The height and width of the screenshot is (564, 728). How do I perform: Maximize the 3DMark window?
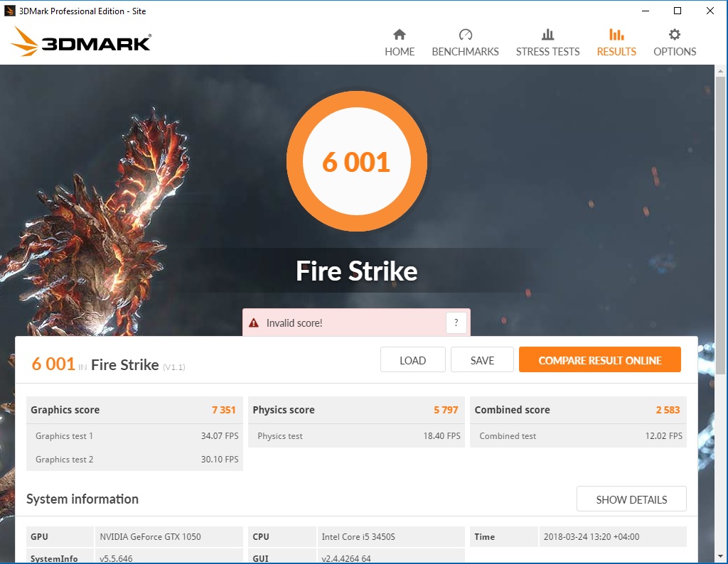click(678, 11)
